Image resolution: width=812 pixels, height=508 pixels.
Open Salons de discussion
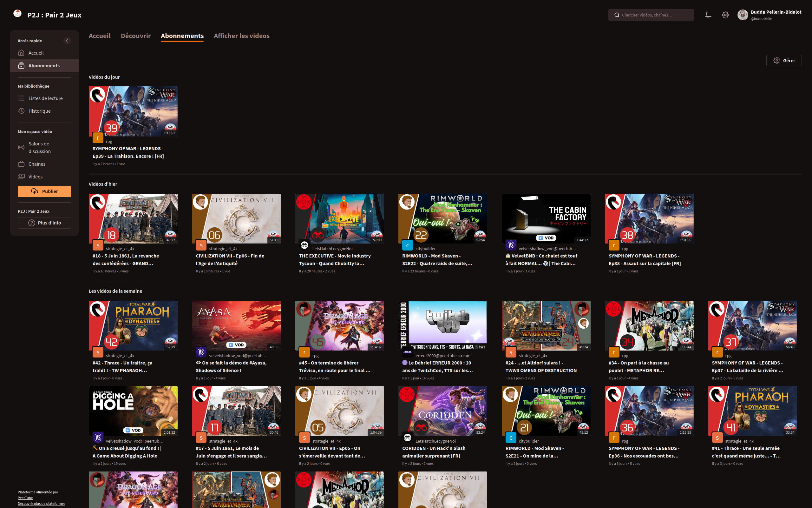pos(44,148)
